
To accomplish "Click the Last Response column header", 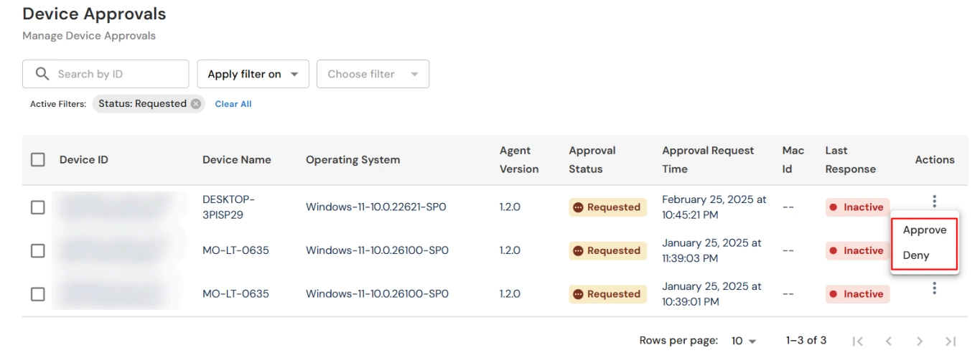I will [x=851, y=160].
